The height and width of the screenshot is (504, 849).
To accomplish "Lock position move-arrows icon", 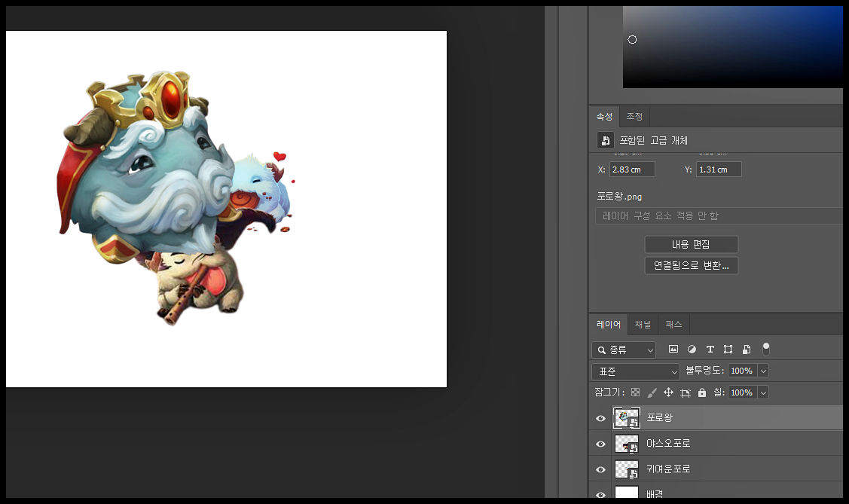I will tap(669, 393).
